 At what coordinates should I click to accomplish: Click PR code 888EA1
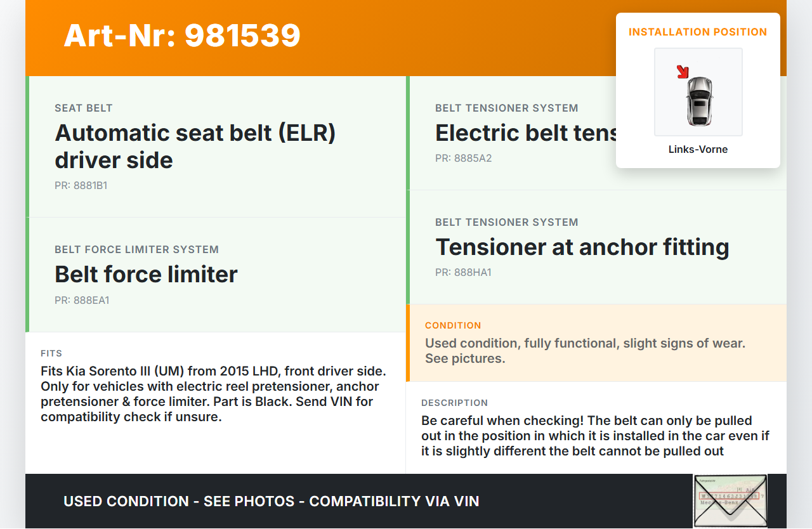(x=82, y=300)
